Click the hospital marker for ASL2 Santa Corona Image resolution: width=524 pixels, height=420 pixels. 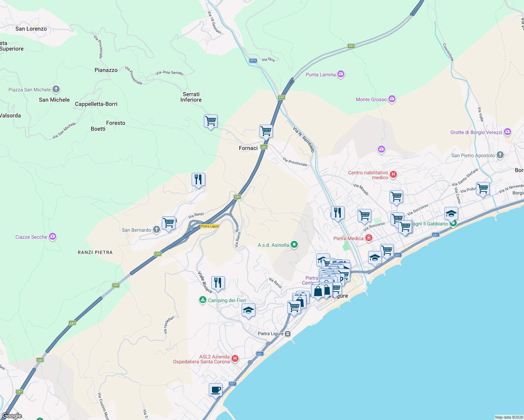235,358
